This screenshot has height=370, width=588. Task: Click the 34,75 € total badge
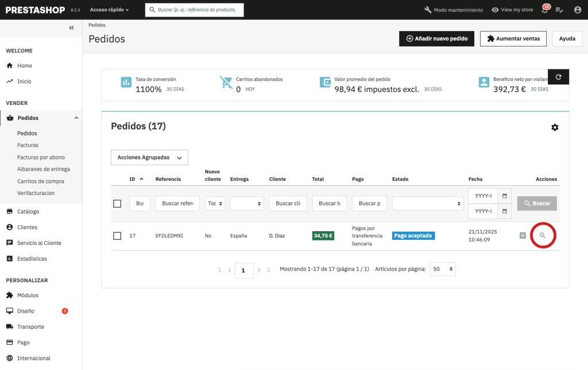pyautogui.click(x=323, y=236)
